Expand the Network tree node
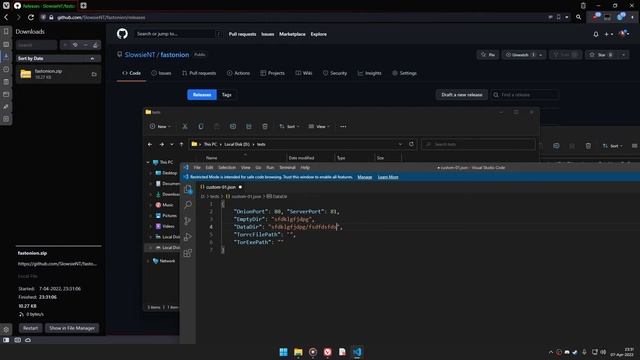The height and width of the screenshot is (360, 640). 148,261
